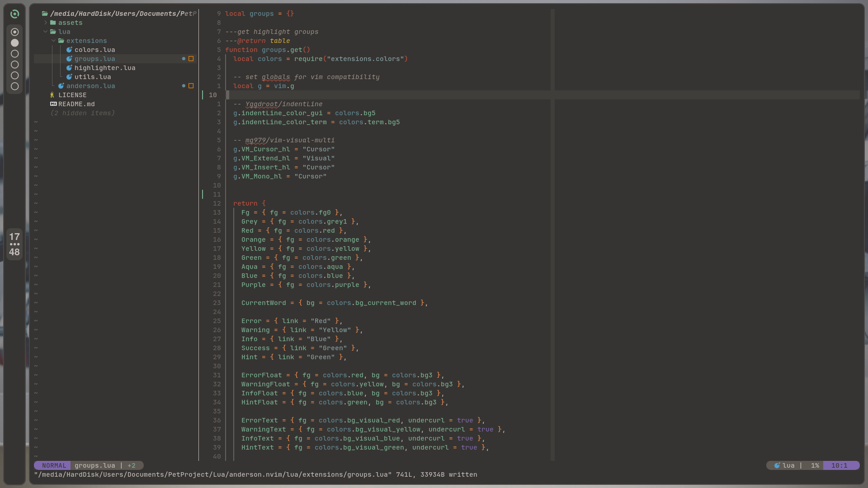Select the filled second workspace indicator
The width and height of the screenshot is (868, 488).
(x=14, y=43)
